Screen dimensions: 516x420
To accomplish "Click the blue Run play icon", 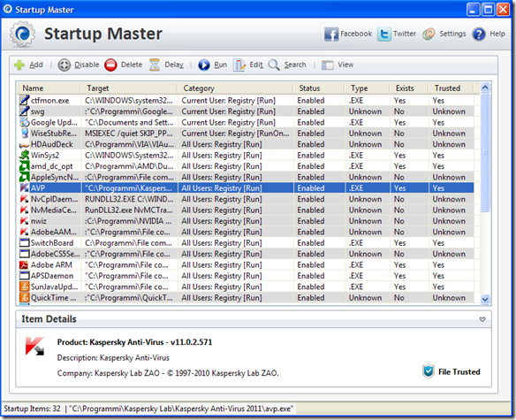I will (x=204, y=65).
